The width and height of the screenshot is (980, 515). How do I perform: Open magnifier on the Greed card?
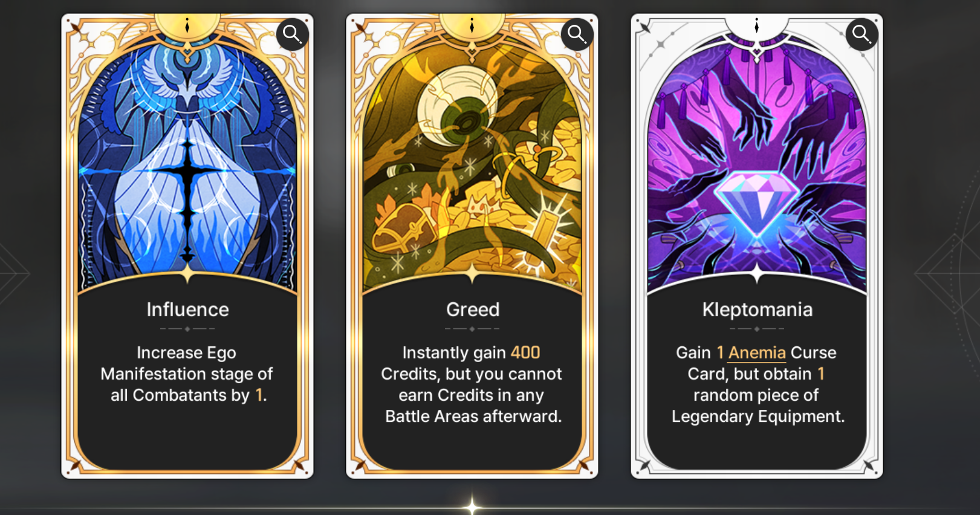pos(577,34)
